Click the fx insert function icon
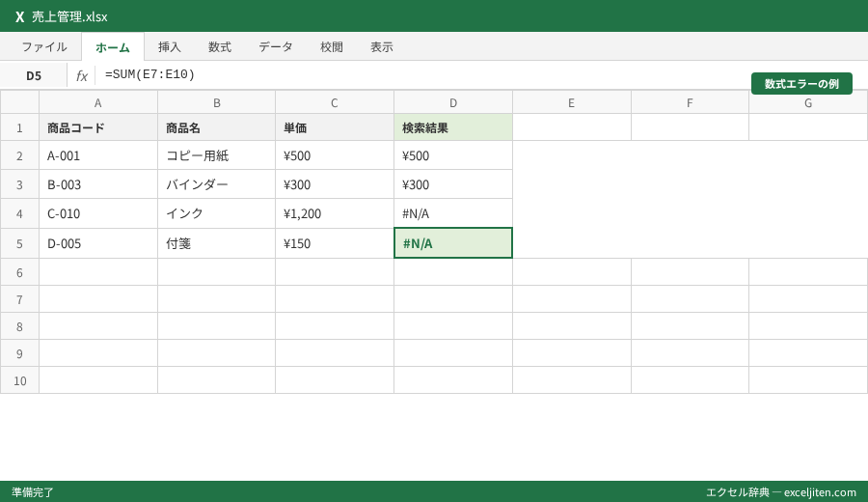Screen dimensions: 868x502 pos(81,75)
